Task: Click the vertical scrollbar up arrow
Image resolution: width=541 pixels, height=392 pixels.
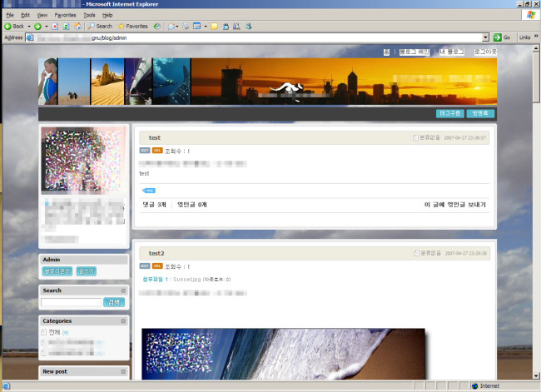Action: tap(536, 48)
